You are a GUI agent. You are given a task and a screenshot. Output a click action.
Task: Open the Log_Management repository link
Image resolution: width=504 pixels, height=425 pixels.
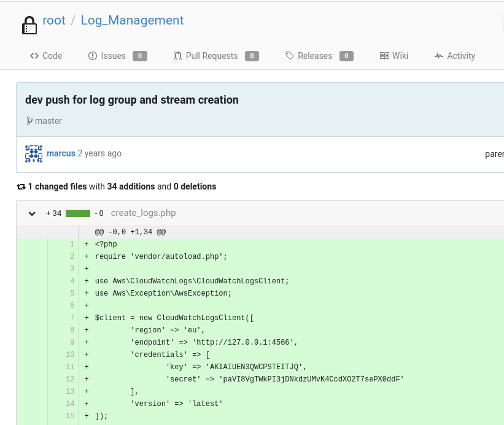coord(132,20)
